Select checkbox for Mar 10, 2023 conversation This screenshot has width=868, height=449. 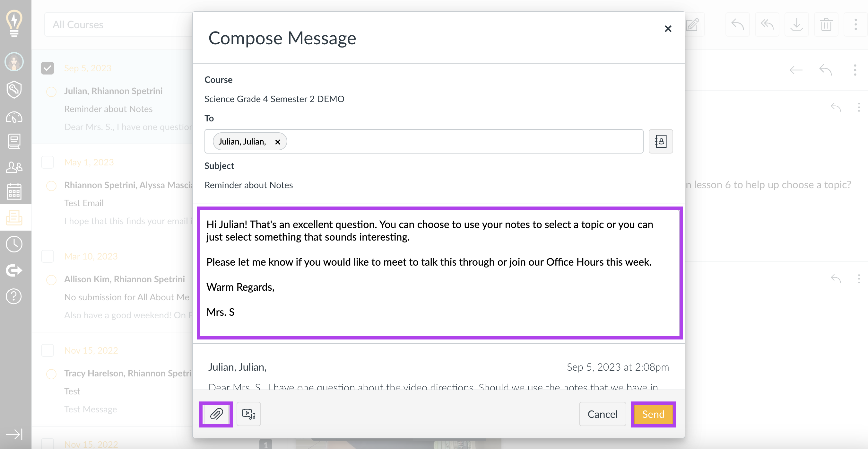[x=48, y=256]
